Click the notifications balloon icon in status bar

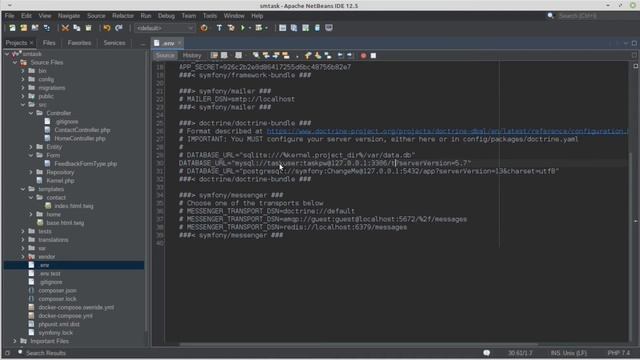[487, 353]
